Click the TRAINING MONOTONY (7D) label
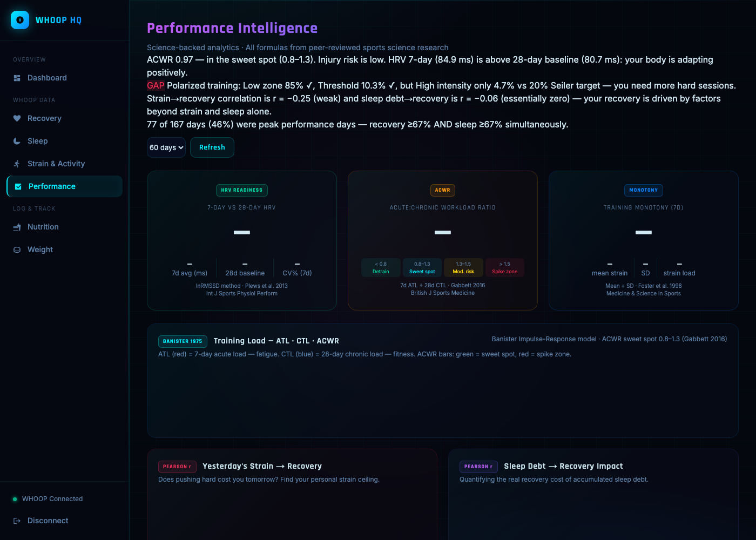The height and width of the screenshot is (540, 756). [644, 207]
